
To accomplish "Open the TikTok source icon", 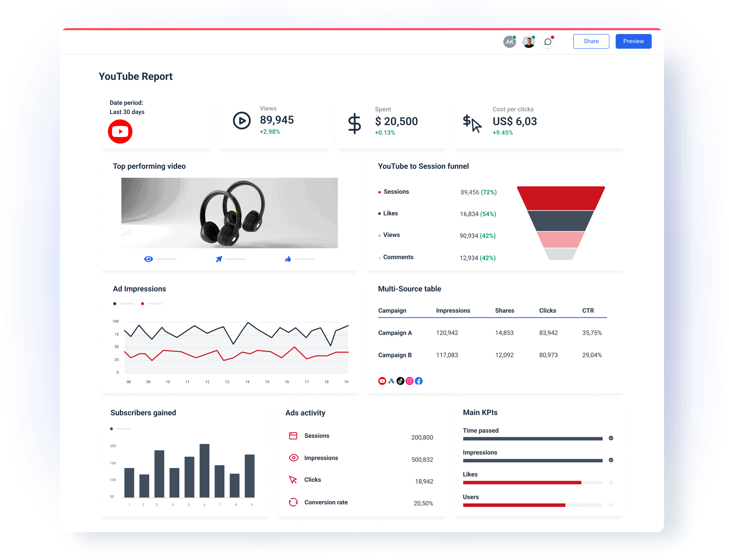I will (x=400, y=381).
